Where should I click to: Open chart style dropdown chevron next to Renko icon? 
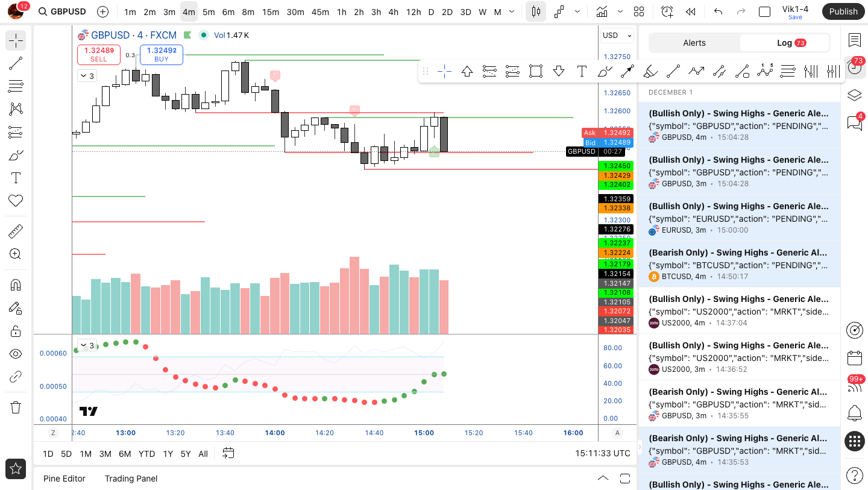point(578,11)
